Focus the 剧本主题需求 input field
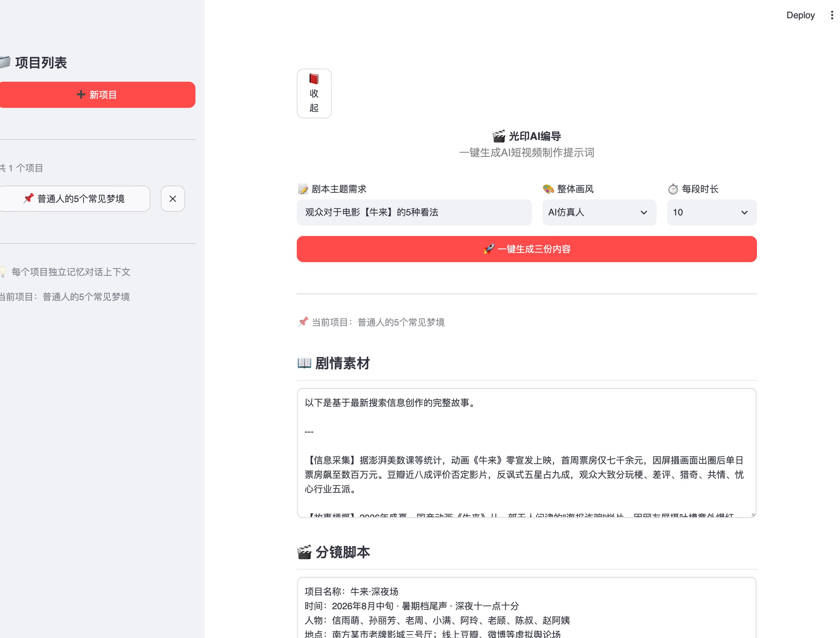840x638 pixels. pyautogui.click(x=414, y=212)
